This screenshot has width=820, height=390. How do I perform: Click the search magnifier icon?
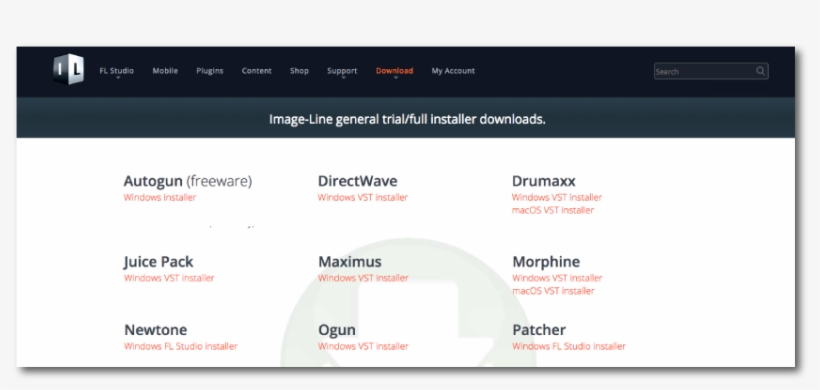click(x=760, y=71)
